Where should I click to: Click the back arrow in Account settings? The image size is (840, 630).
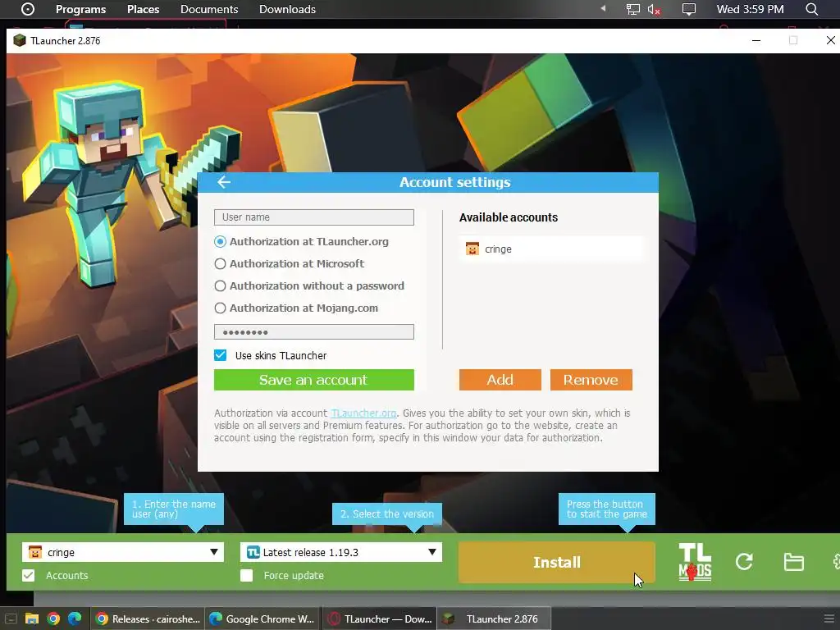pyautogui.click(x=224, y=182)
